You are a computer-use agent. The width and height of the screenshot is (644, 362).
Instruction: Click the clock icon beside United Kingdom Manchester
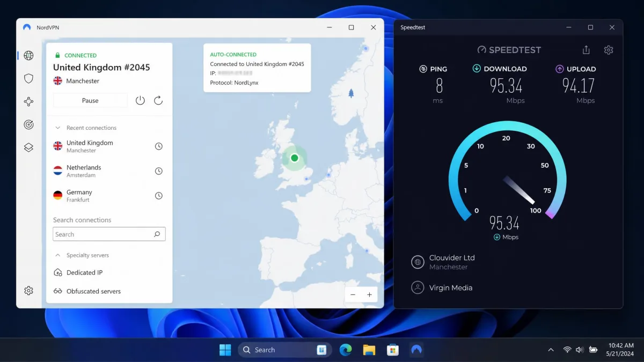[159, 146]
